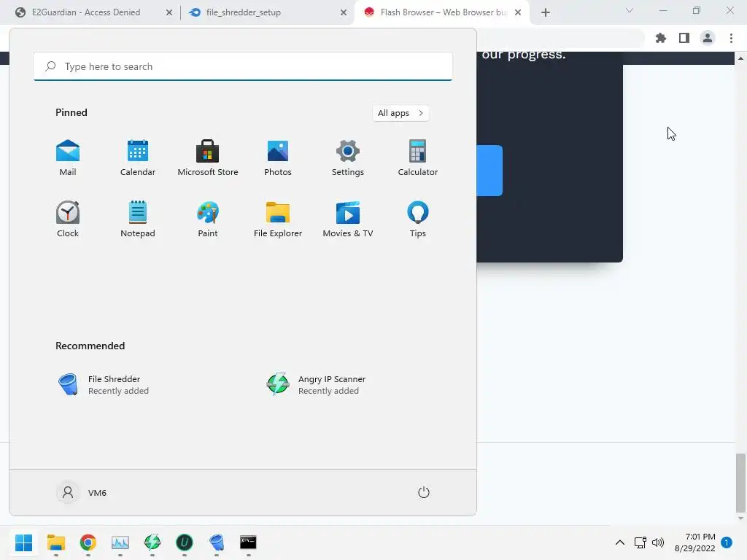Close the Flash Browser tab

518,12
